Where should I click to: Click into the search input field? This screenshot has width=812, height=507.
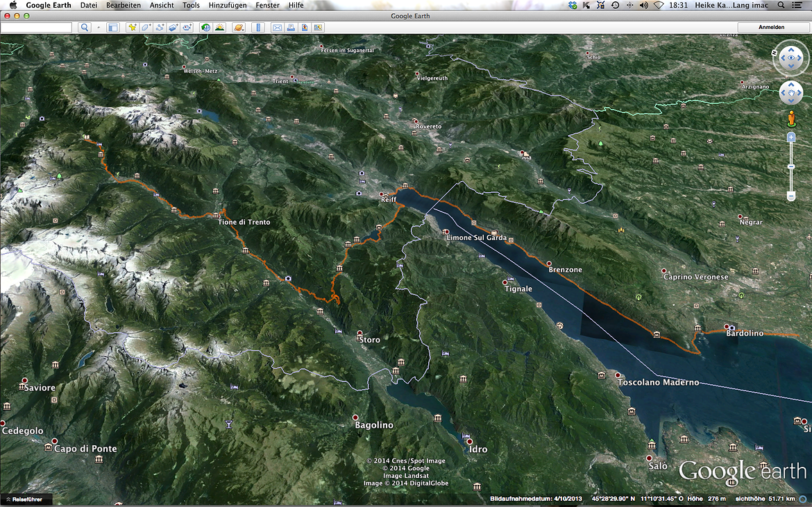[x=36, y=28]
